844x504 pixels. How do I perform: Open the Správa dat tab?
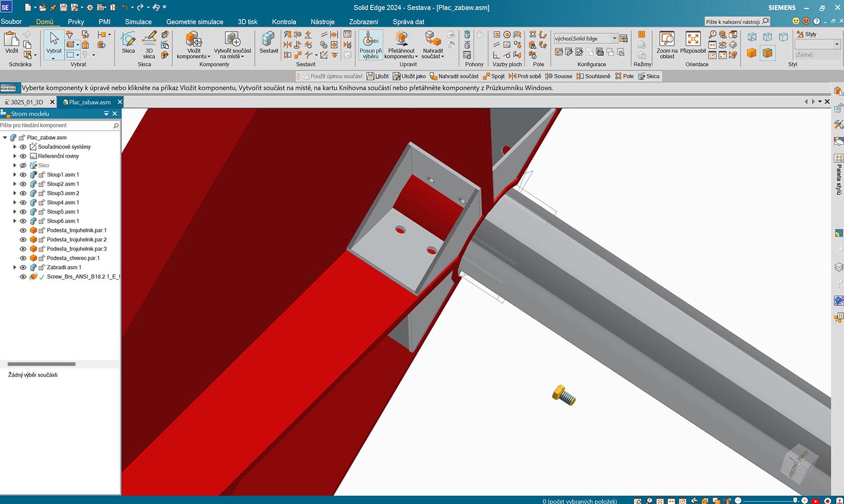(408, 22)
